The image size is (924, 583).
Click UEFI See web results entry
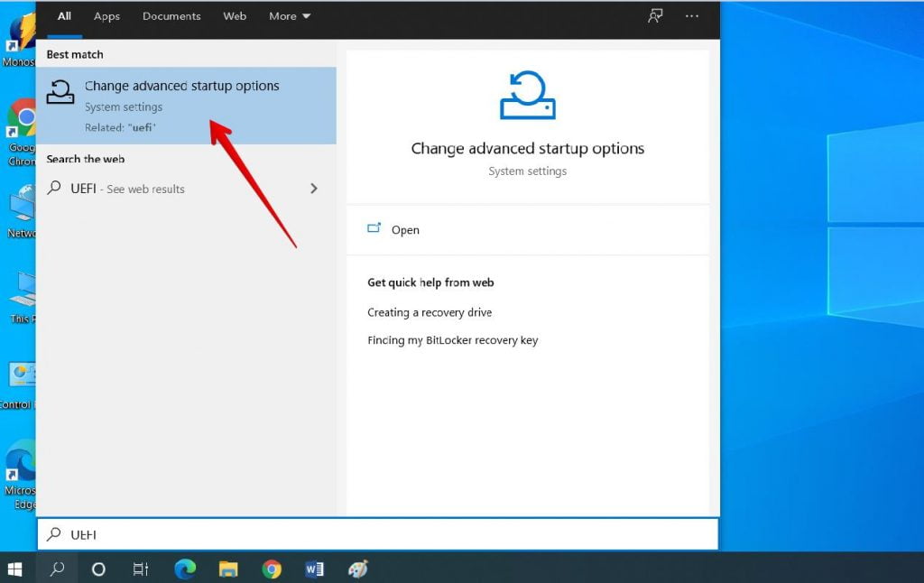[x=186, y=189]
